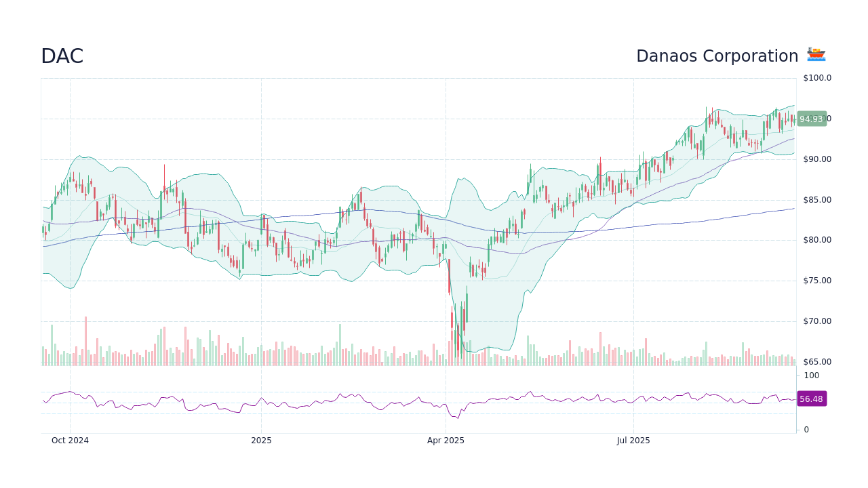Select the Apr 2025 axis label
Screen dimensions: 868x488
click(446, 440)
